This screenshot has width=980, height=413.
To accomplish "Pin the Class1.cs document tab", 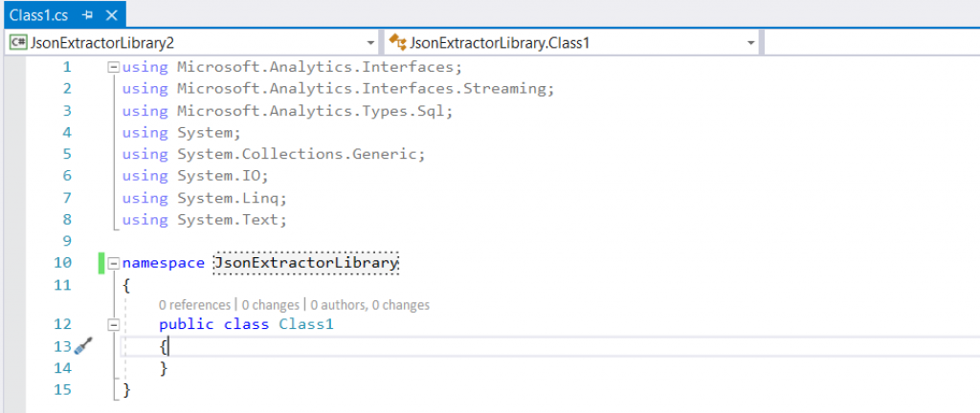I will pos(88,15).
